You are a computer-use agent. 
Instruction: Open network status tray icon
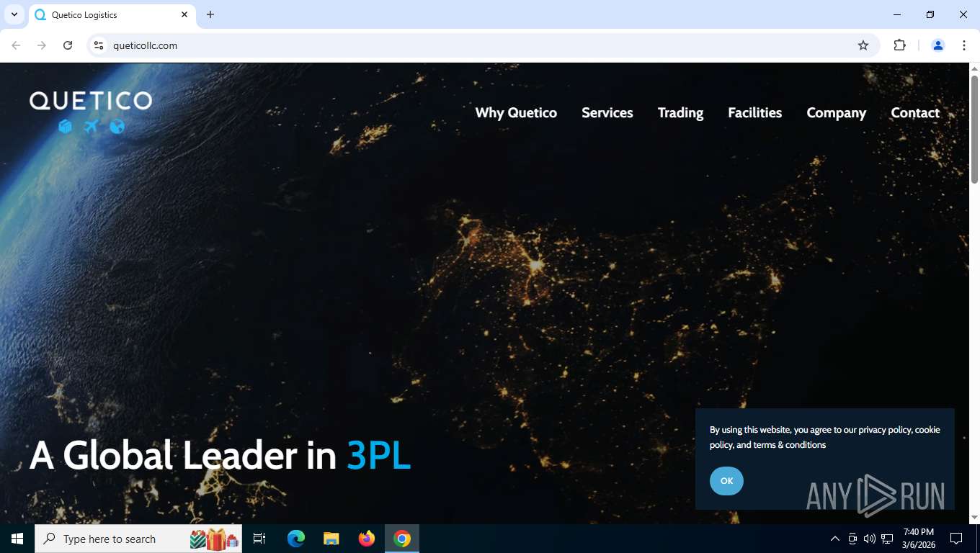coord(887,539)
